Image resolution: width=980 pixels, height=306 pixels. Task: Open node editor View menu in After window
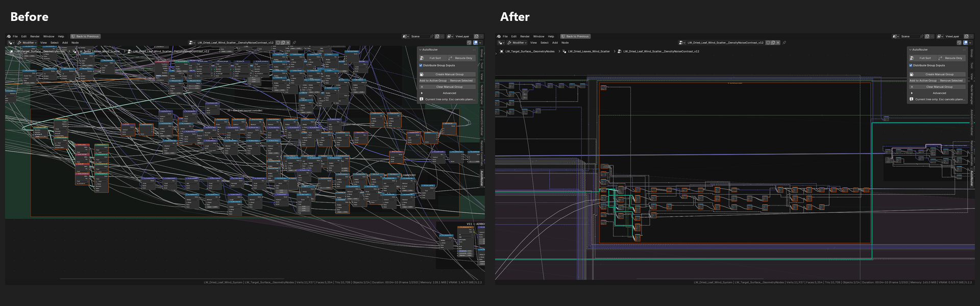533,43
